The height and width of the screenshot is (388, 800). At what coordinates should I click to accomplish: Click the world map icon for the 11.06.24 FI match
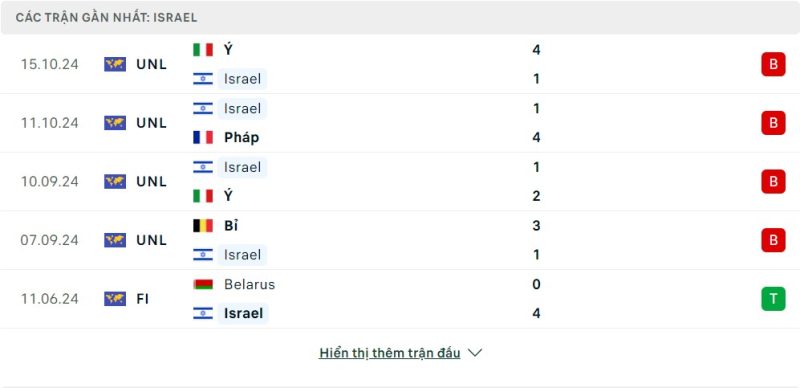point(115,299)
